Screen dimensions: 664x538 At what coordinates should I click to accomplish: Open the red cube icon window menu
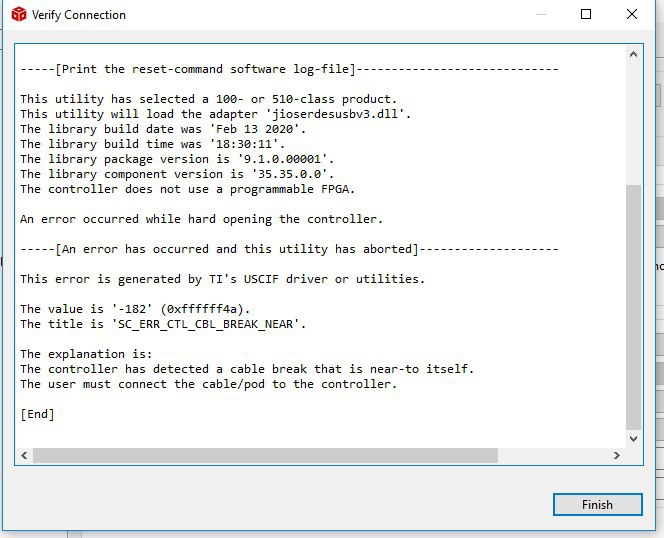(19, 14)
